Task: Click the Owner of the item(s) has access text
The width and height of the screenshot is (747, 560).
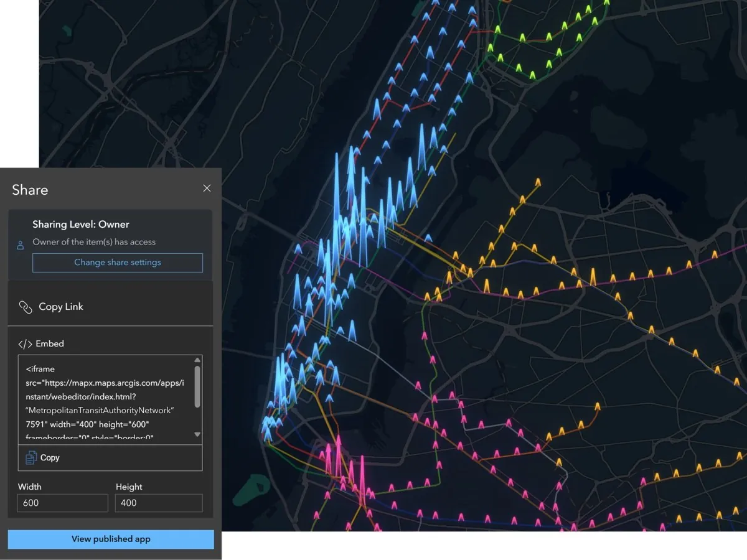Action: [x=94, y=242]
